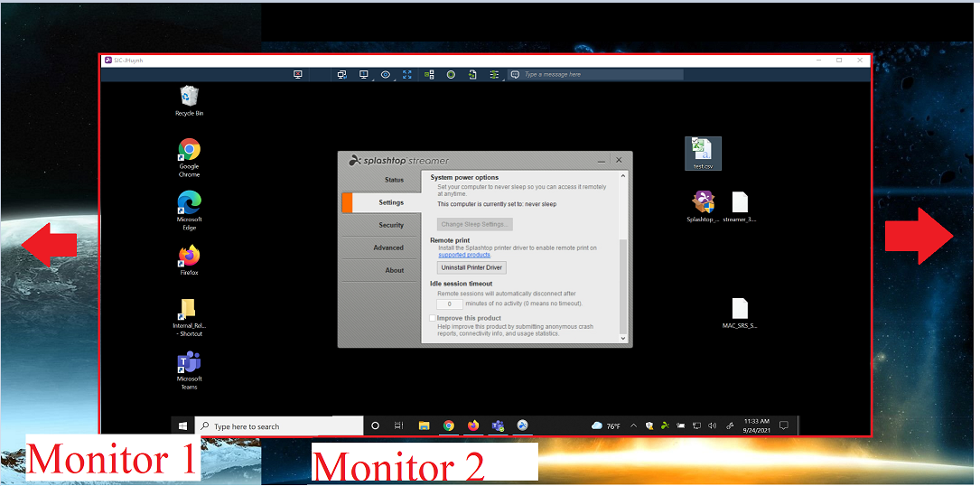The width and height of the screenshot is (980, 486).
Task: Select the Recycle Bin desktop icon
Action: tap(190, 101)
